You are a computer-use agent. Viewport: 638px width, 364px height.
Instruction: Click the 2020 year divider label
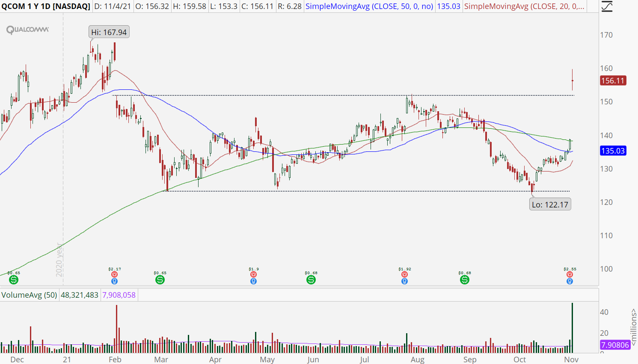click(x=59, y=260)
